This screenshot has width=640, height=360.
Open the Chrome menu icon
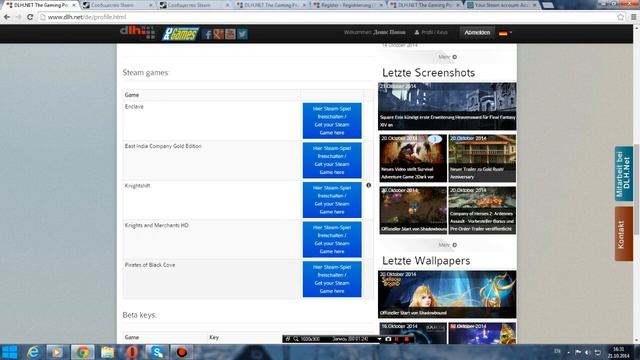633,17
